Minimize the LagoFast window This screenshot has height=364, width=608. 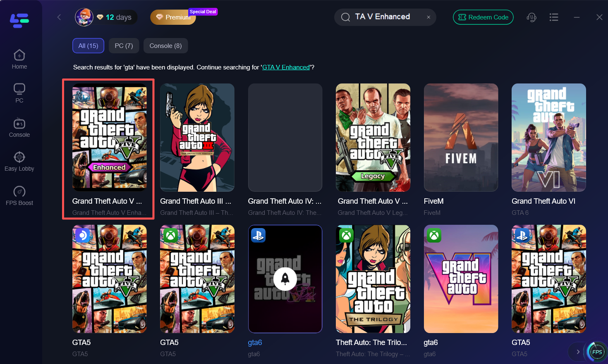[x=577, y=17]
